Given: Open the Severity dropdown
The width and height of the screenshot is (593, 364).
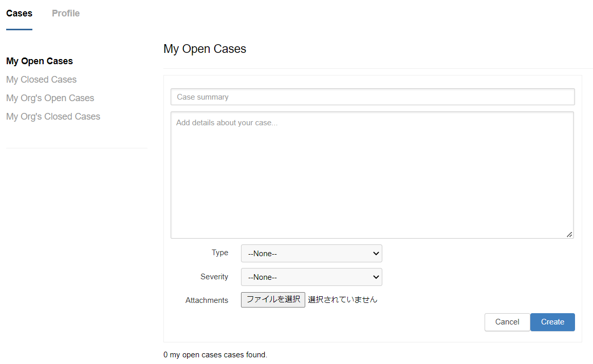Looking at the screenshot, I should coord(311,277).
